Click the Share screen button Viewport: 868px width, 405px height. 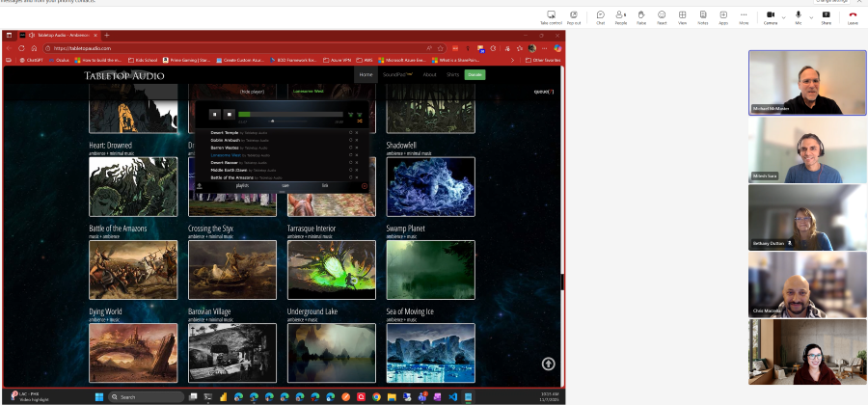tap(826, 17)
